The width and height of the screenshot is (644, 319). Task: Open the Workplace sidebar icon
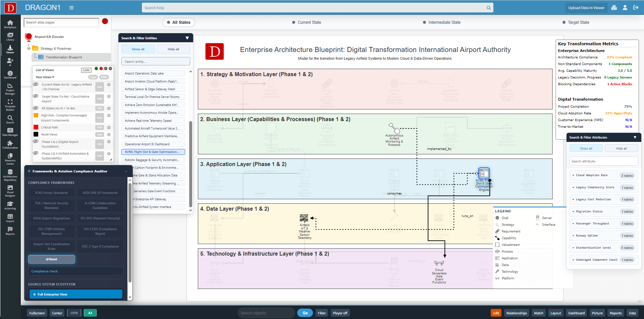click(10, 24)
